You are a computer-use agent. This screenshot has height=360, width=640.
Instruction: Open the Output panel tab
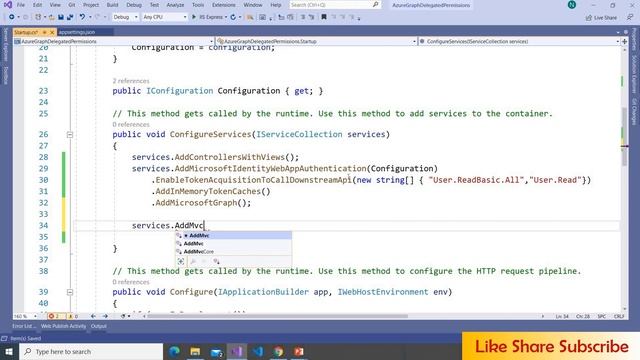pos(98,326)
